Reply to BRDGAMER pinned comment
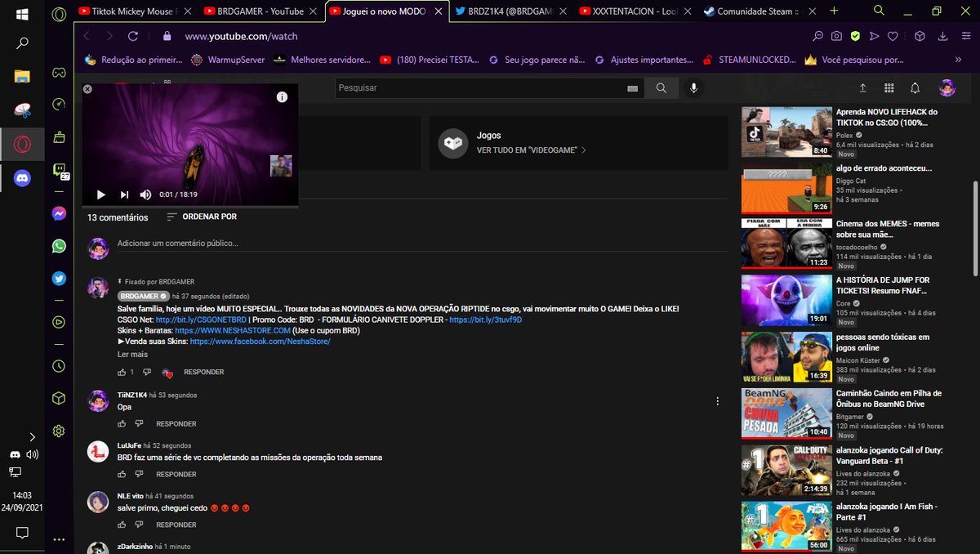The width and height of the screenshot is (980, 554). 203,372
